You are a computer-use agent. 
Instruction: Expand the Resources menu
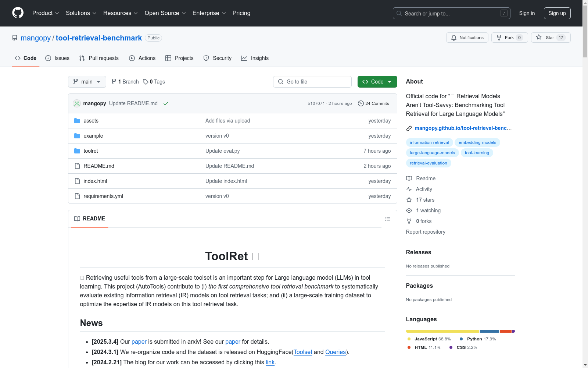tap(121, 13)
